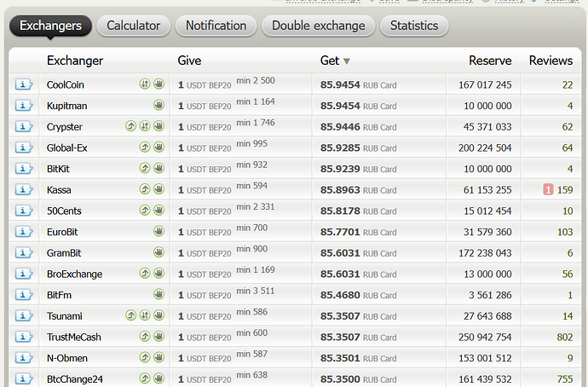Click Global-Ex's up-arrow badge icon
Image resolution: width=588 pixels, height=387 pixels.
tap(145, 147)
